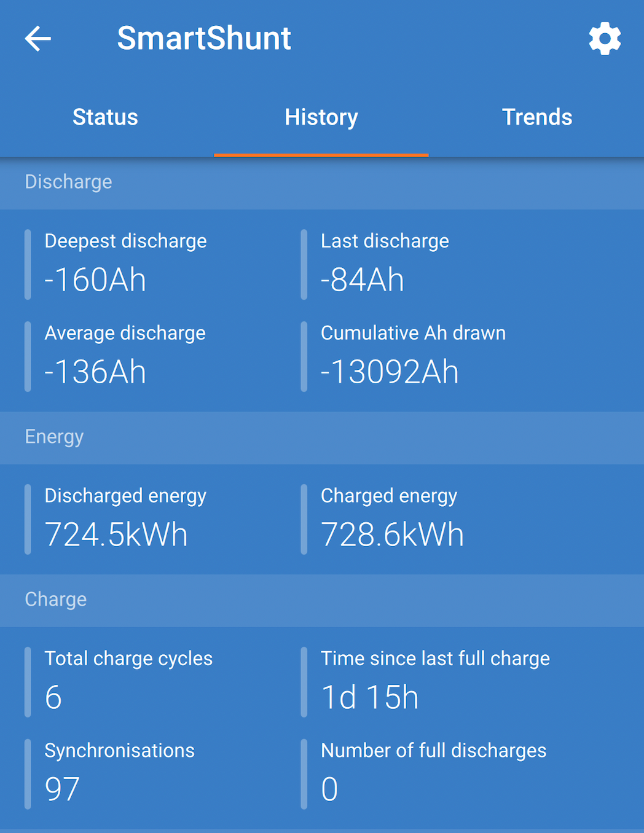Select the Total charge cycles label
Viewport: 644px width, 833px height.
pyautogui.click(x=128, y=659)
